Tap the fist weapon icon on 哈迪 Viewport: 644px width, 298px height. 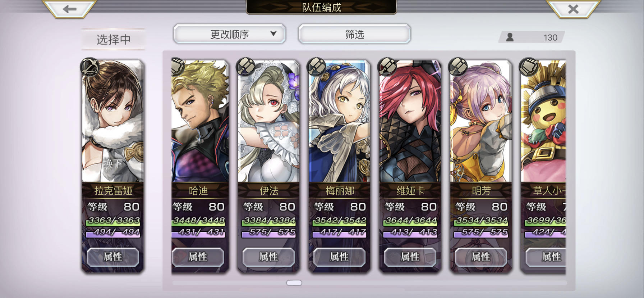click(x=177, y=66)
